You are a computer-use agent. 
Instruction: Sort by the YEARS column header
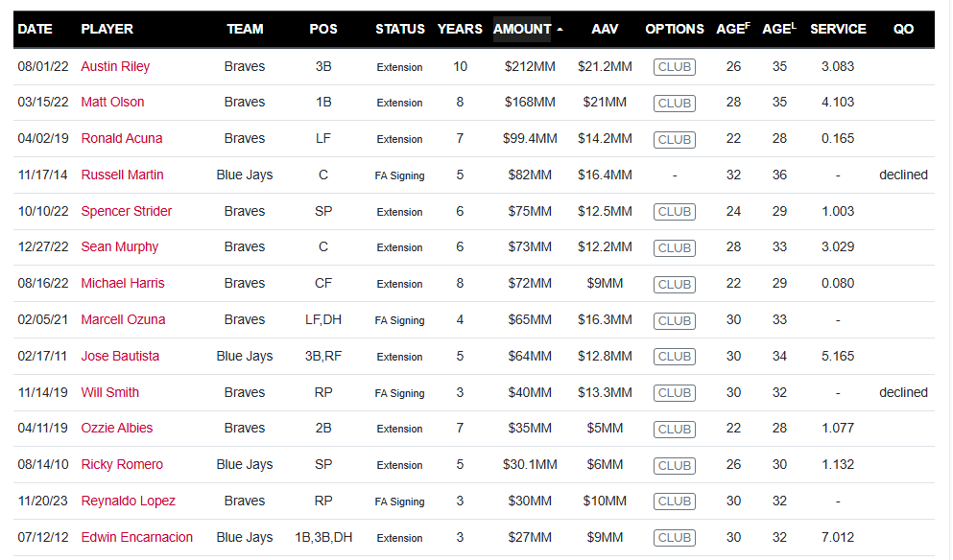coord(460,30)
